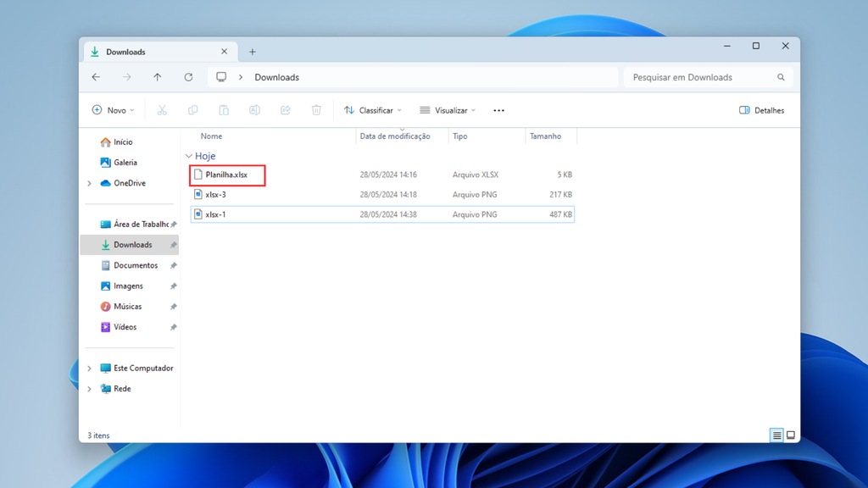Viewport: 868px width, 488px height.
Task: Click the Planilha.xlsx file icon
Action: tap(198, 175)
